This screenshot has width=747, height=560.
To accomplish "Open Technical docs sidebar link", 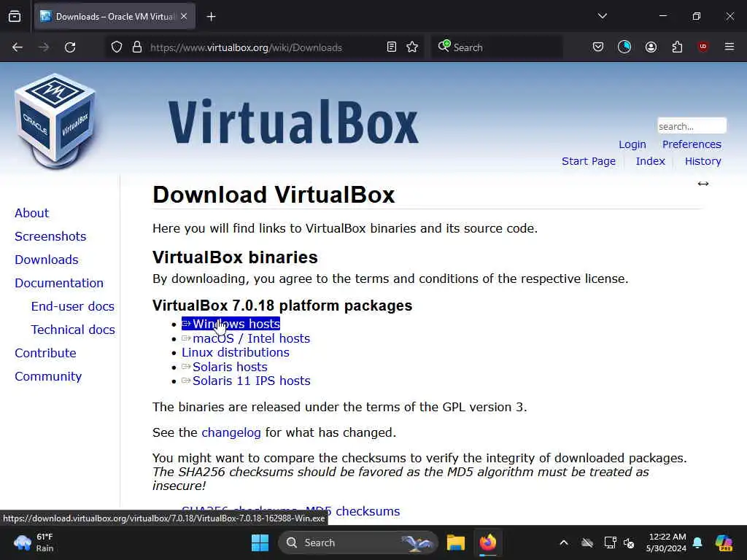I will coord(73,330).
